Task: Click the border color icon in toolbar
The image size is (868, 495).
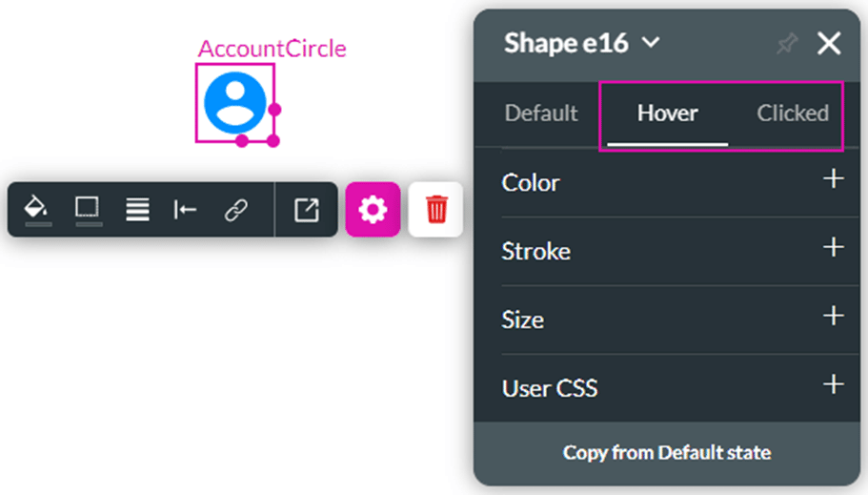Action: [x=88, y=209]
